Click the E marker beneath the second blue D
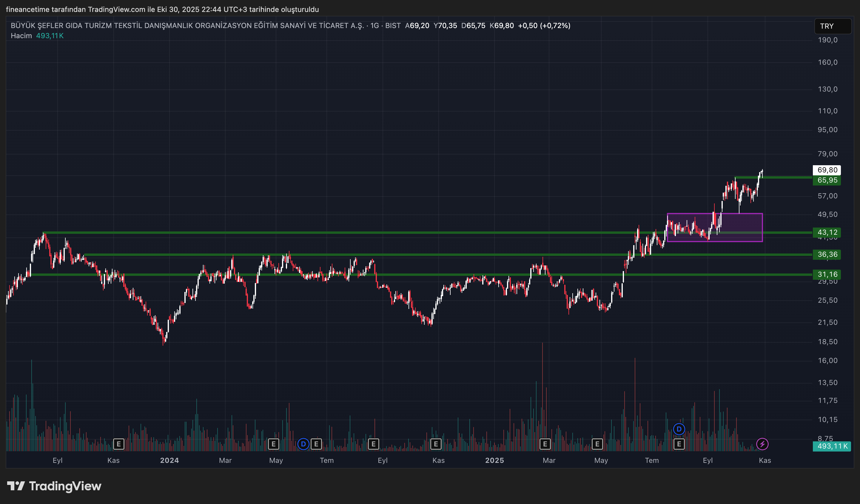This screenshot has width=860, height=504. 679,444
